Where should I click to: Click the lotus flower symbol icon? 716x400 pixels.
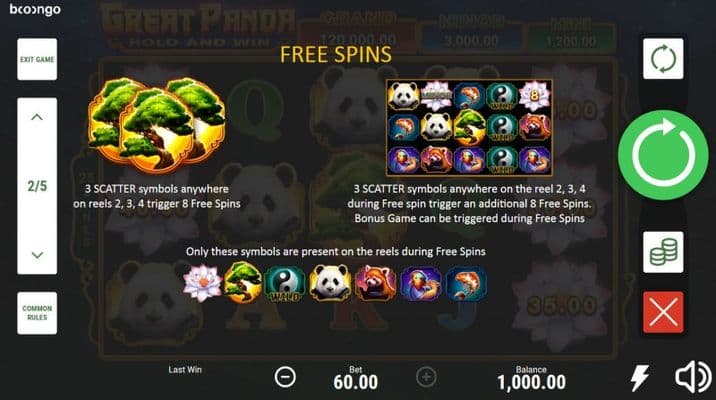(202, 283)
